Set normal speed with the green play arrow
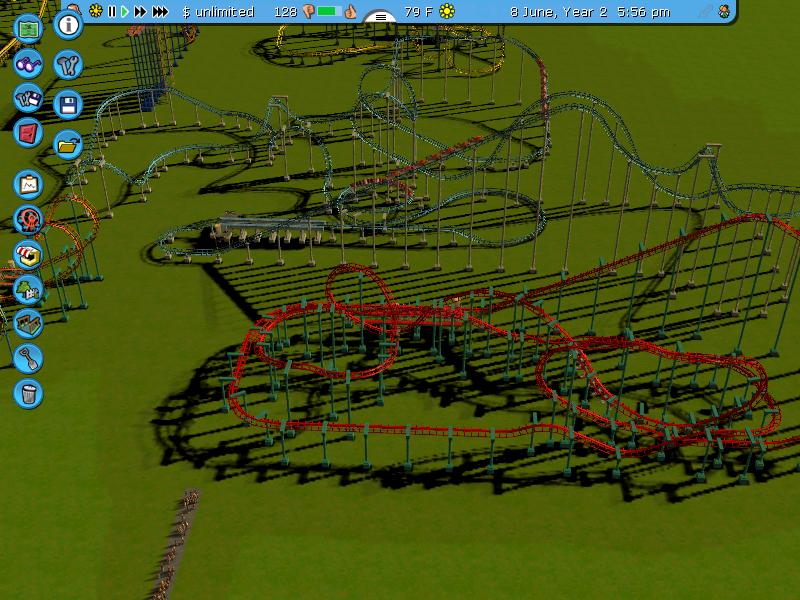 125,11
